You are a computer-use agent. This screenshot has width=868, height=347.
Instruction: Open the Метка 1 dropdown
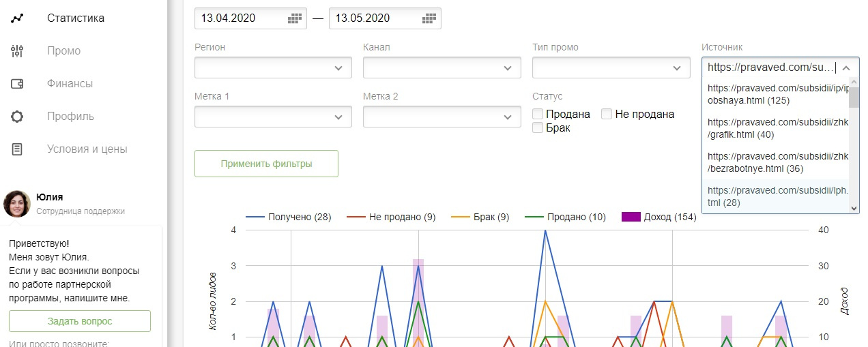[x=273, y=117]
